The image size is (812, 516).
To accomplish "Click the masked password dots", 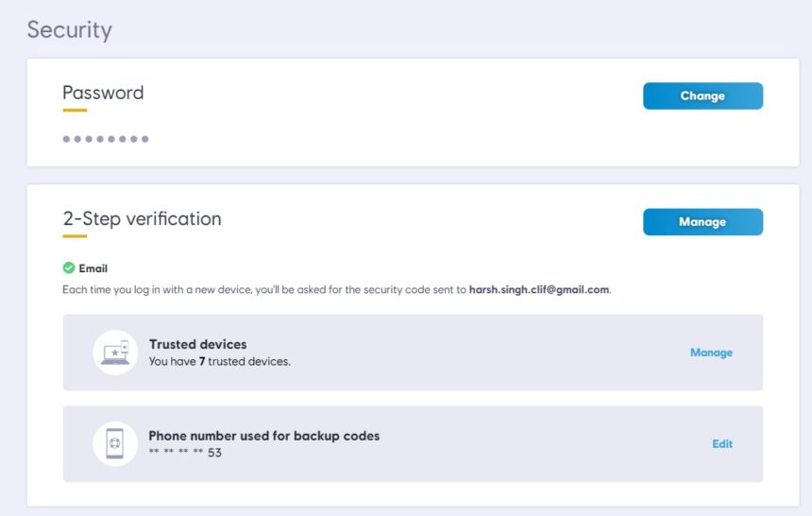I will pos(106,140).
